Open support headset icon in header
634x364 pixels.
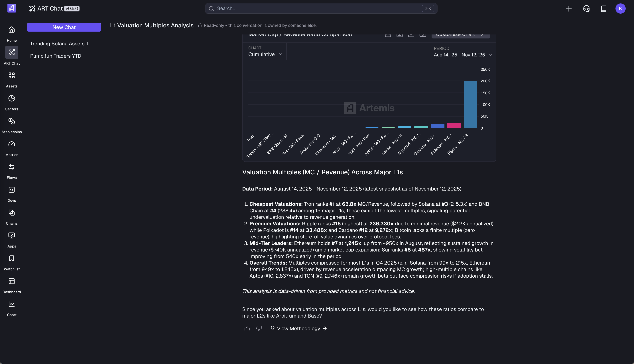(586, 9)
